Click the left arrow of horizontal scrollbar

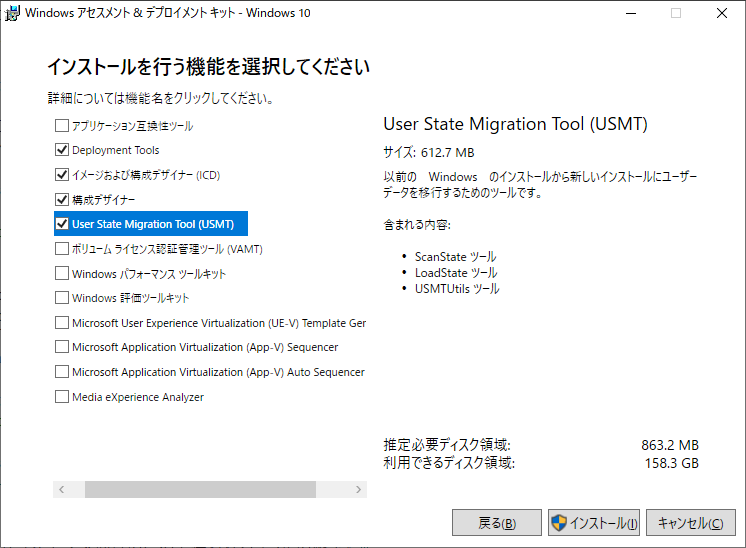pyautogui.click(x=61, y=490)
